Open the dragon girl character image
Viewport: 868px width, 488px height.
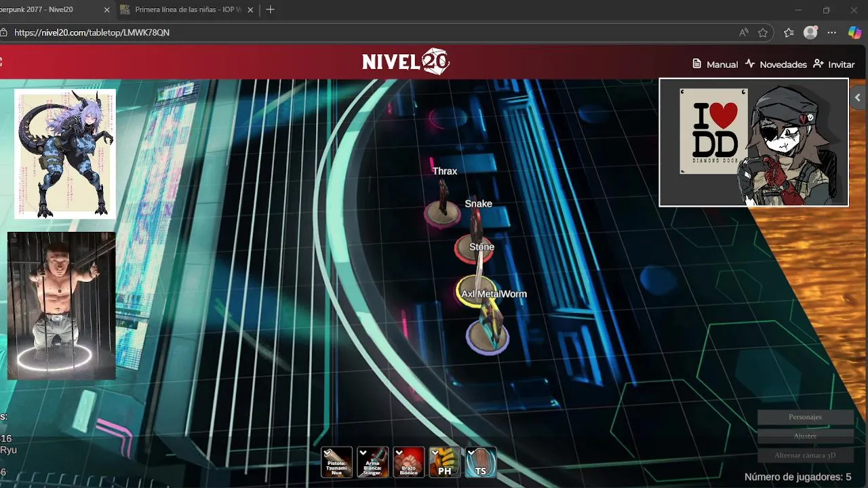[65, 154]
